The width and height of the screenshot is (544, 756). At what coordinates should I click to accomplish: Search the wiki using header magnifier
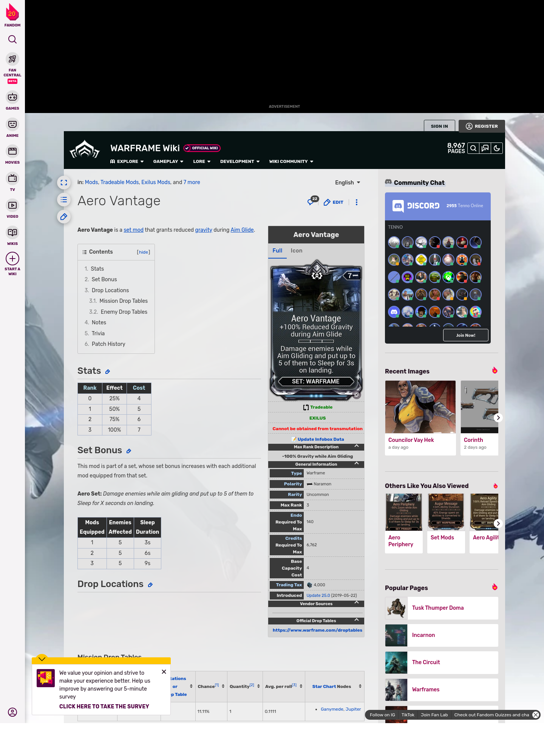(473, 148)
